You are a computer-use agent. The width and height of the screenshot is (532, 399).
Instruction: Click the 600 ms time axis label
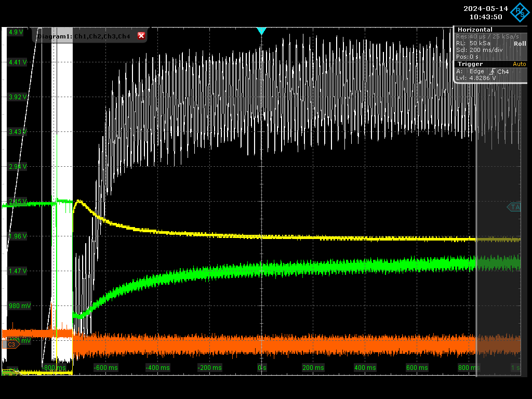point(417,367)
